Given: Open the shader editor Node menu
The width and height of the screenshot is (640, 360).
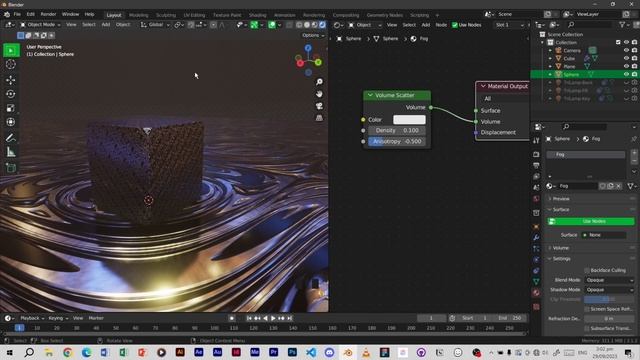Looking at the screenshot, I should pyautogui.click(x=441, y=25).
